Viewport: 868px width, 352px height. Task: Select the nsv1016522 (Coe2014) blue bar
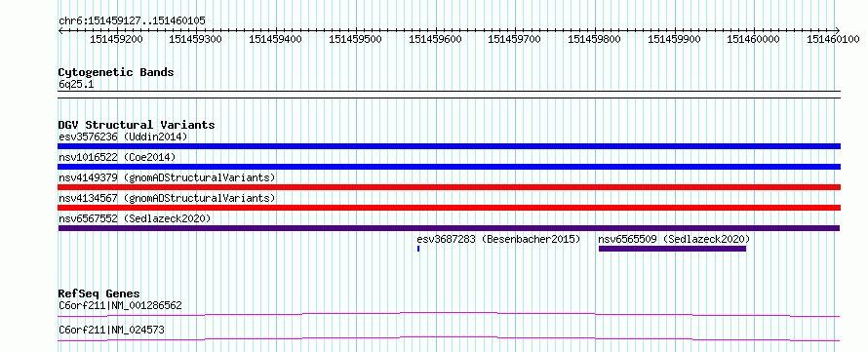449,167
